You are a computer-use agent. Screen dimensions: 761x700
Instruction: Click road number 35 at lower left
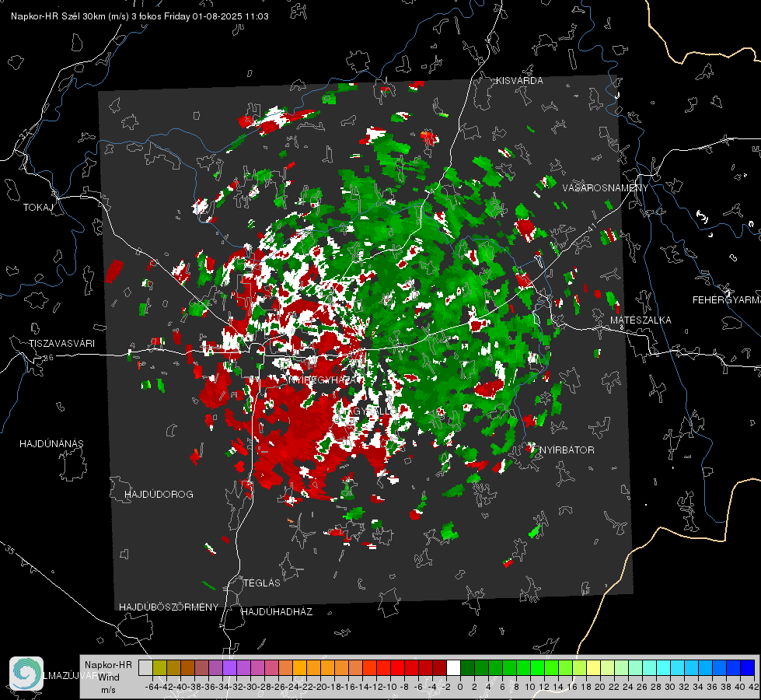click(11, 549)
